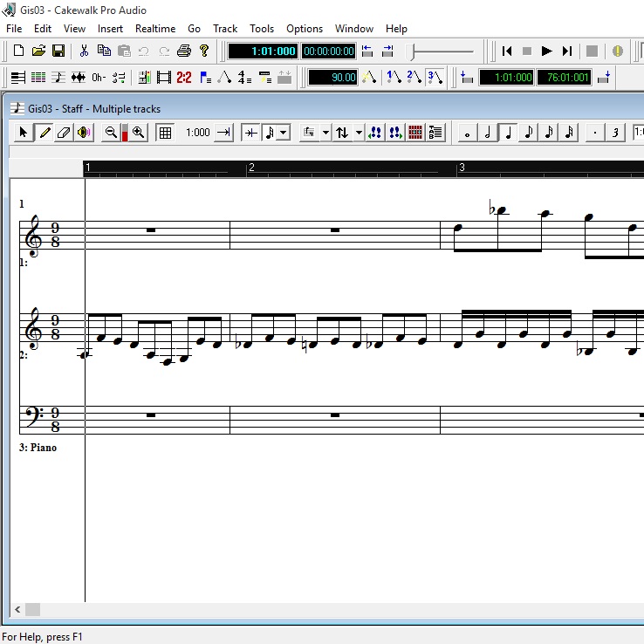Select the Eraser tool
Viewport: 644px width, 644px height.
point(63,133)
